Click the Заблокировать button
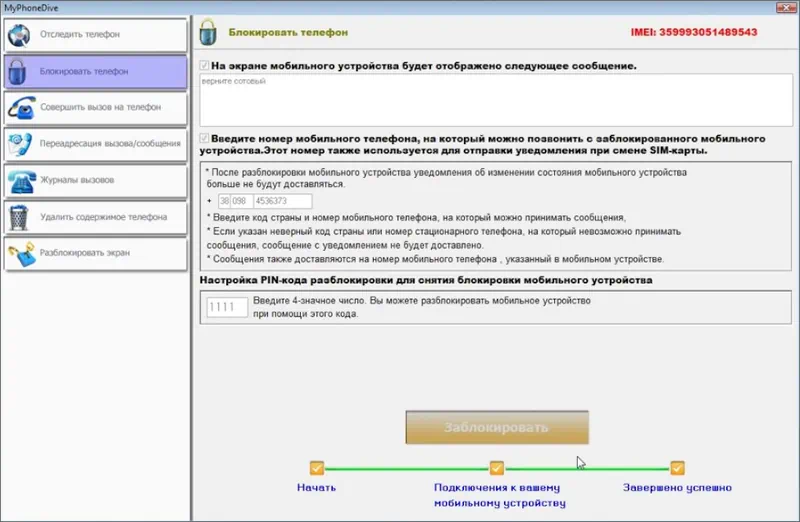 (x=497, y=427)
